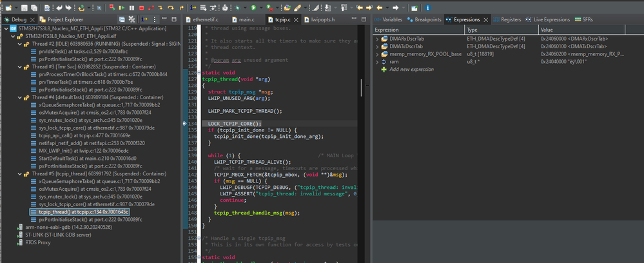This screenshot has width=644, height=263.
Task: Click the Step Over toolbar icon
Action: tap(171, 8)
